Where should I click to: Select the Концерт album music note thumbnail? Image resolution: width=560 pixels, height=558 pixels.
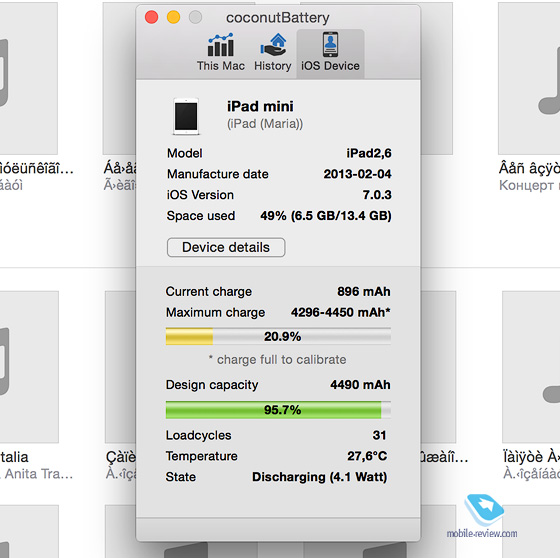click(529, 79)
